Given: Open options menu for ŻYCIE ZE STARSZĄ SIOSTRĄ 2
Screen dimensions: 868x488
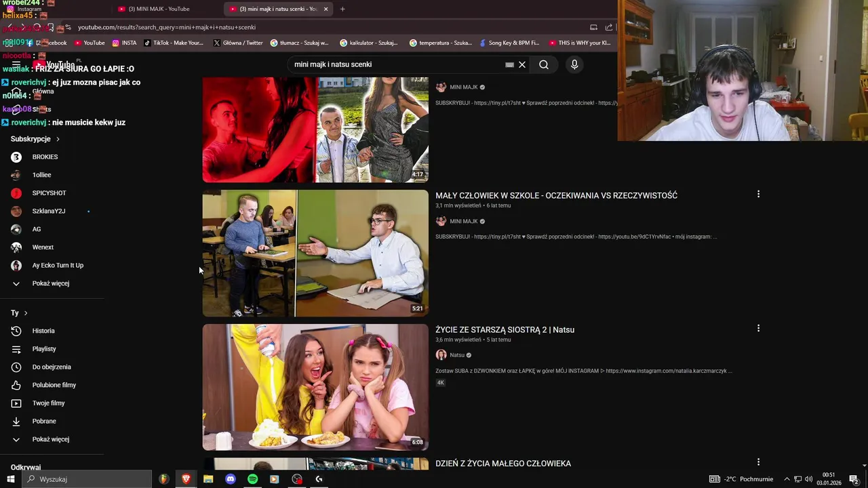Looking at the screenshot, I should (758, 329).
